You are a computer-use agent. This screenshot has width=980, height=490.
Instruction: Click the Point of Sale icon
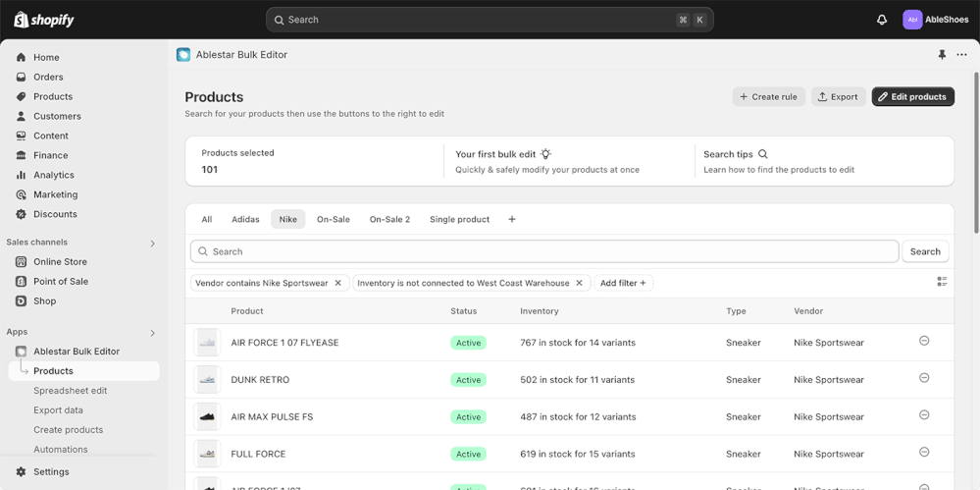pos(22,282)
